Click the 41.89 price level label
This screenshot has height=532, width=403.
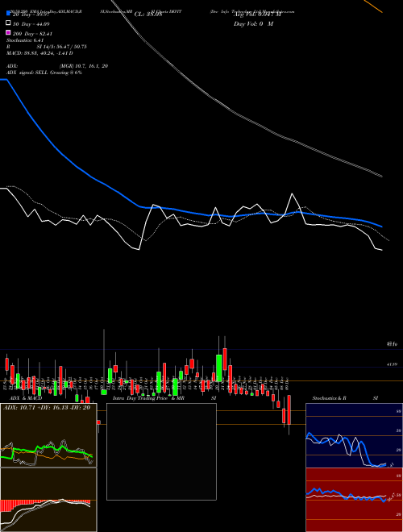[392, 364]
